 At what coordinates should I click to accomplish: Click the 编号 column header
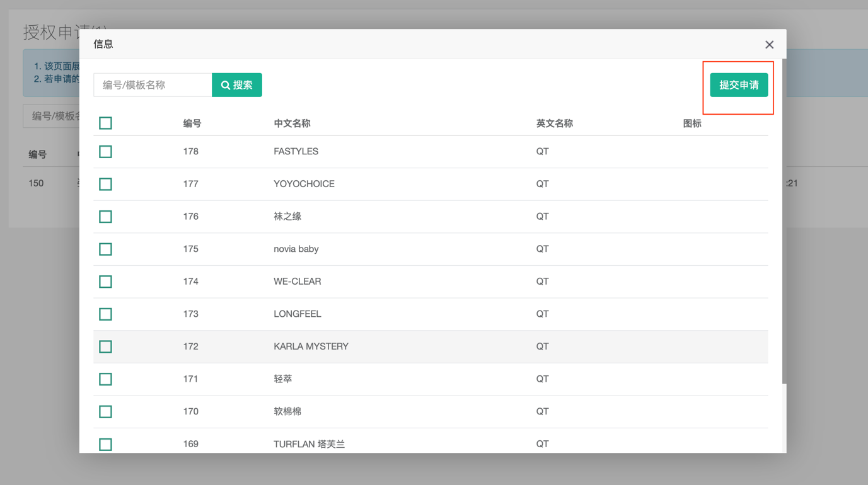192,123
